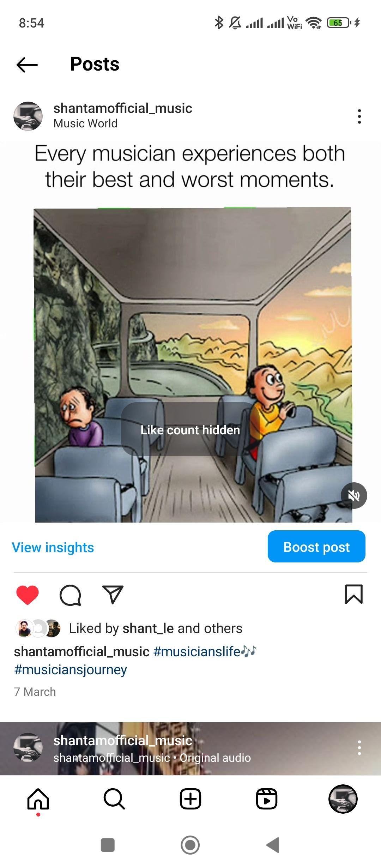Screen dimensions: 381x868
Task: Tap the create new post plus icon
Action: (x=190, y=799)
